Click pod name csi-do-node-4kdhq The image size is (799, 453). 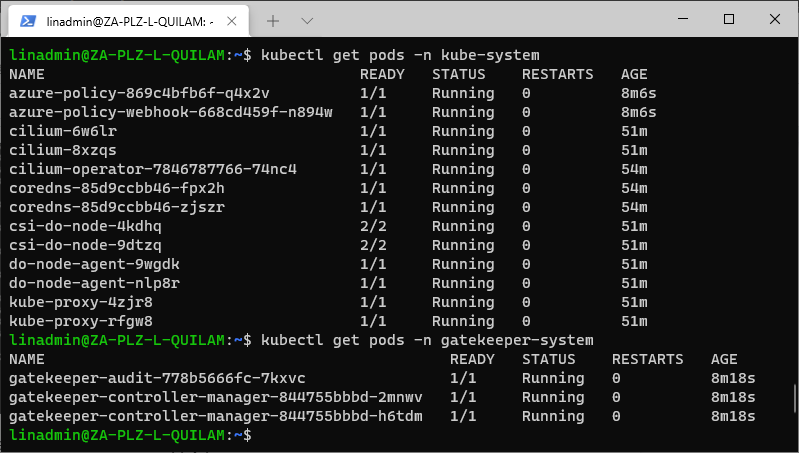point(85,226)
